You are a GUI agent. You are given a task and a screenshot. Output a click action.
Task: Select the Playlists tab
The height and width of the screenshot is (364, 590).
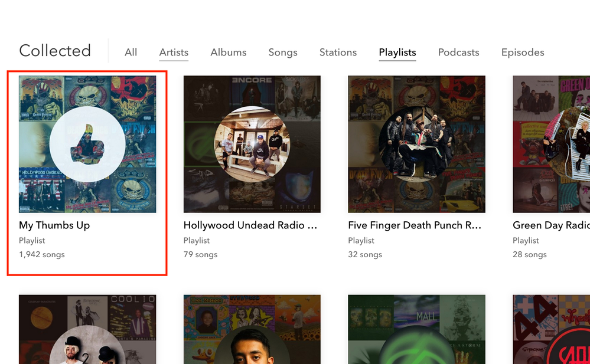coord(397,53)
